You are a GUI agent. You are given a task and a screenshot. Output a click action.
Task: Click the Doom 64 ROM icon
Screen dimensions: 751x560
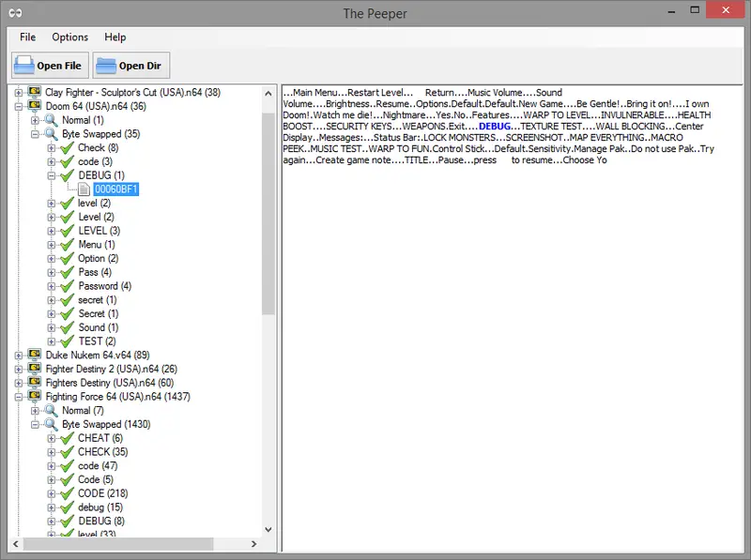click(35, 105)
